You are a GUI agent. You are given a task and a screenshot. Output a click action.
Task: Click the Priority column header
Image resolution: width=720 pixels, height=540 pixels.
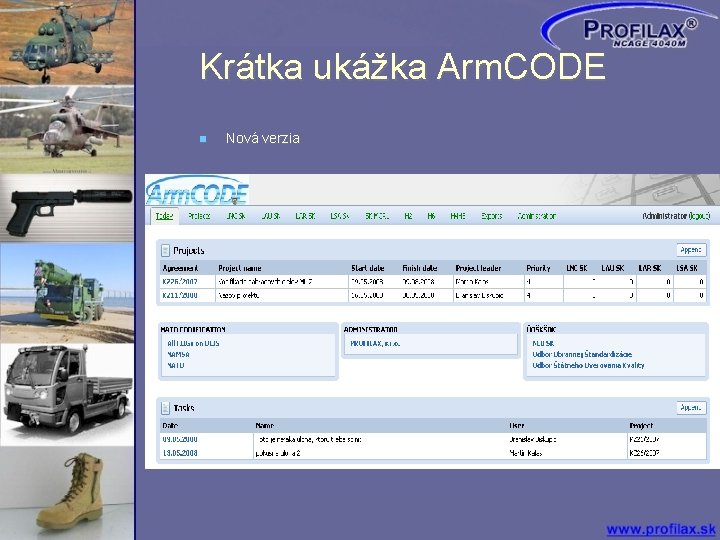pyautogui.click(x=538, y=268)
